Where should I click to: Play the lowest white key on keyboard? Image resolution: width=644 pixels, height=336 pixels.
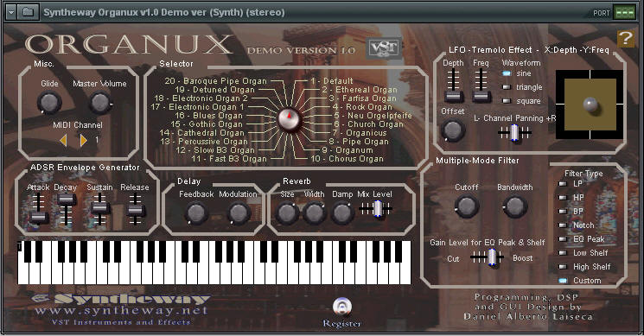[24, 273]
